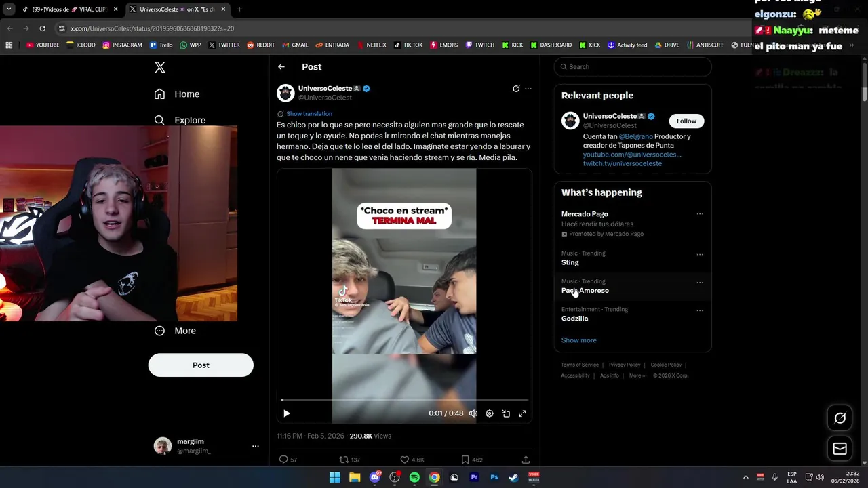Expand the video to fullscreen
868x488 pixels.
coord(522,413)
